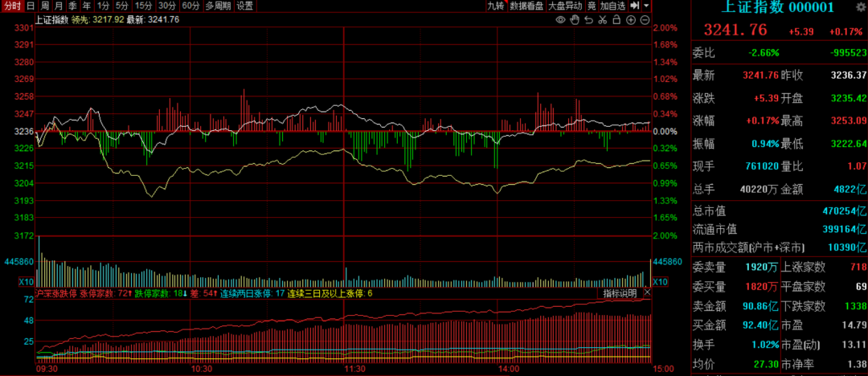
Task: Click the 11:30 time axis marker
Action: [x=355, y=368]
